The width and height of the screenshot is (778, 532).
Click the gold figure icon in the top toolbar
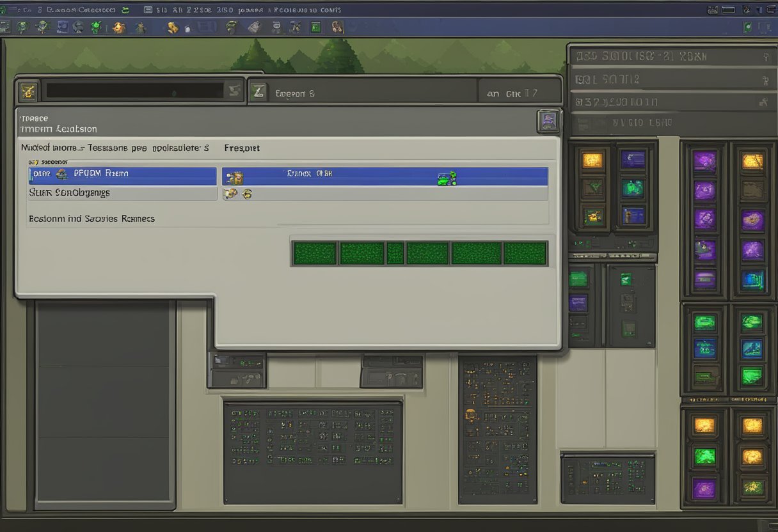pyautogui.click(x=172, y=27)
